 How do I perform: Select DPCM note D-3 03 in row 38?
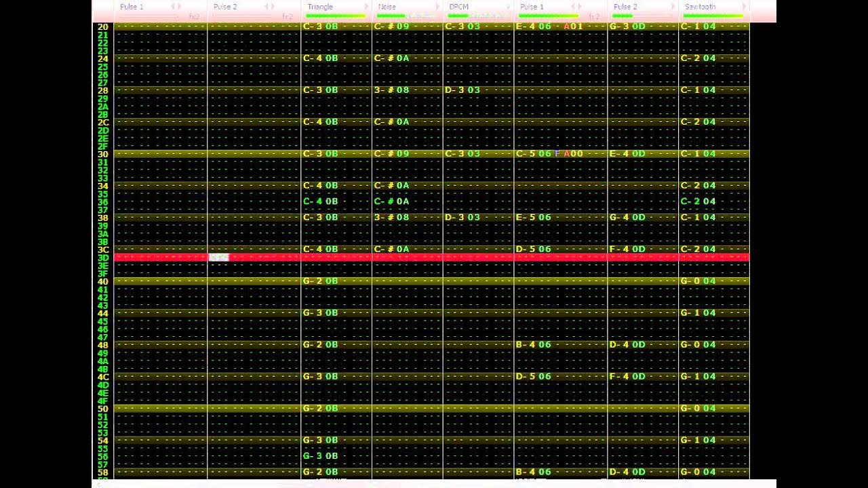click(x=462, y=218)
